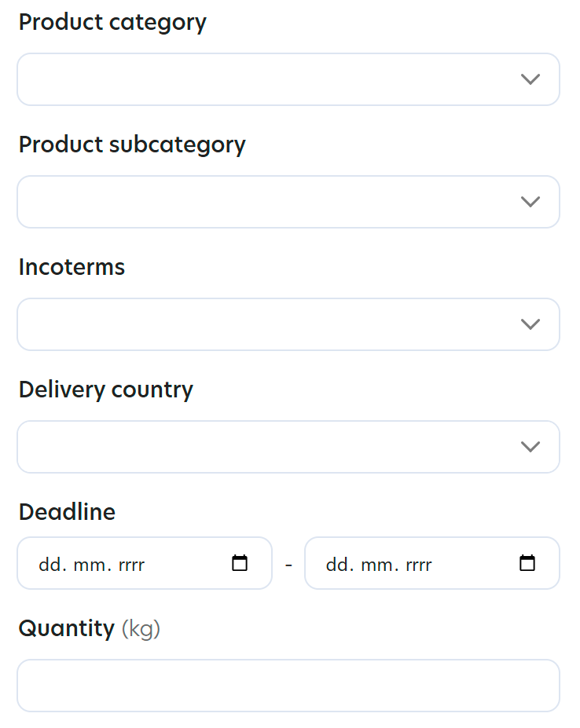Select day segment of start deadline date

[x=50, y=565]
